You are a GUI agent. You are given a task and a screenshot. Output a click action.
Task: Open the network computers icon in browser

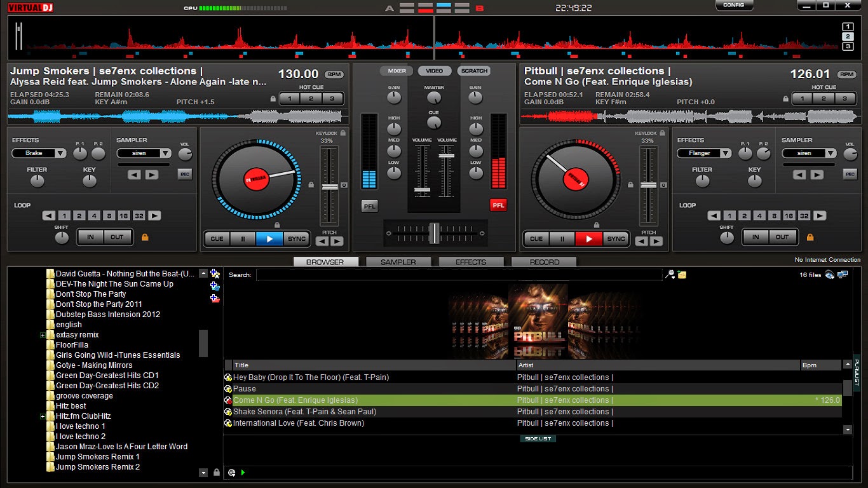tap(843, 274)
